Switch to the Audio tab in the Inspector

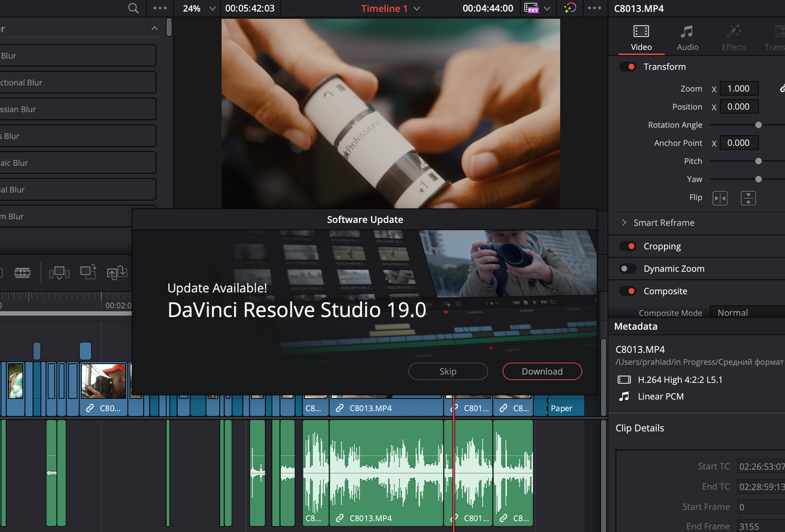[687, 38]
